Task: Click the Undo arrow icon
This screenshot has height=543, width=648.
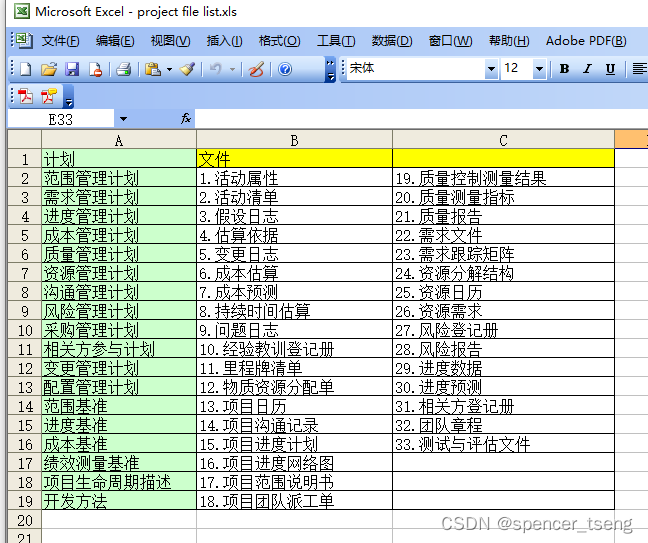Action: (x=216, y=69)
